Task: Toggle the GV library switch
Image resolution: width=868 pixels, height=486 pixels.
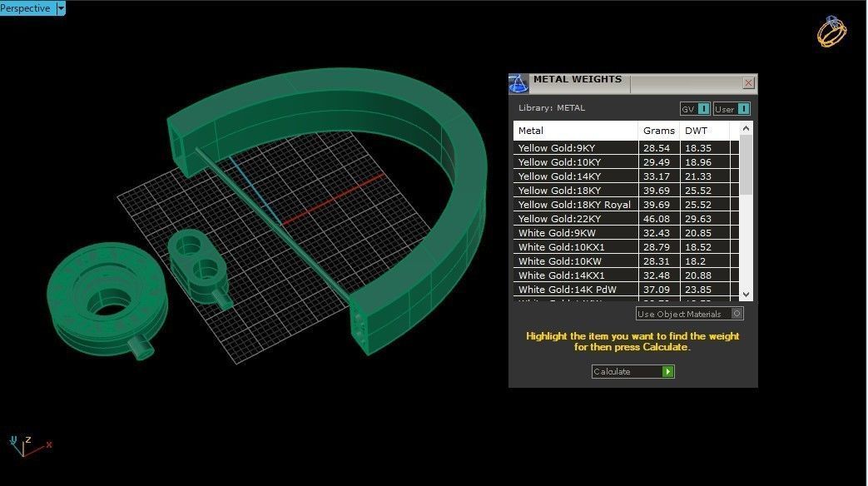Action: pyautogui.click(x=695, y=109)
